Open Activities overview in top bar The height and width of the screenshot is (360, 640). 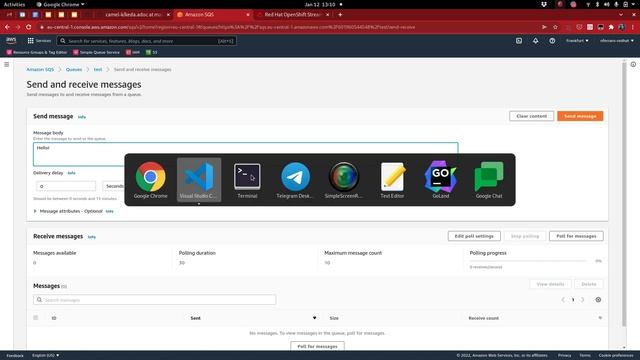click(14, 4)
